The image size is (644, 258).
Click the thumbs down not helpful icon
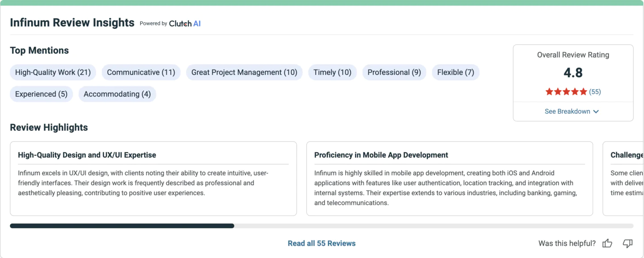tap(627, 243)
